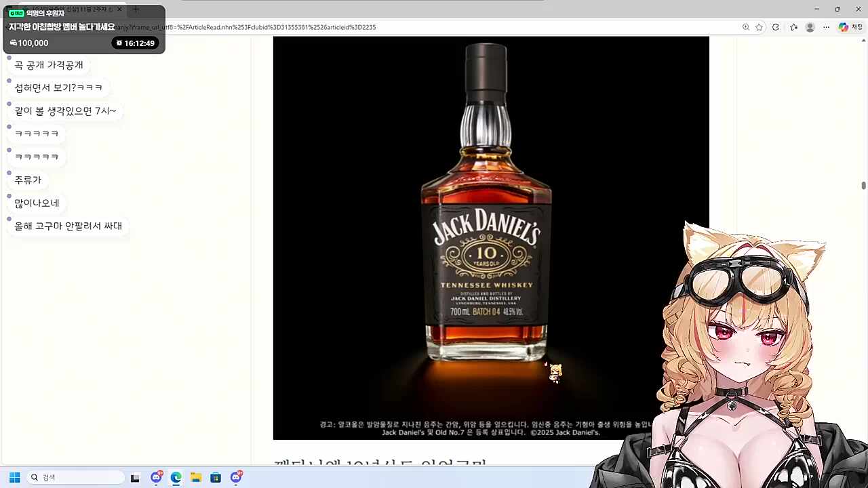Click the taskbar search box
The width and height of the screenshot is (868, 488).
point(76,478)
